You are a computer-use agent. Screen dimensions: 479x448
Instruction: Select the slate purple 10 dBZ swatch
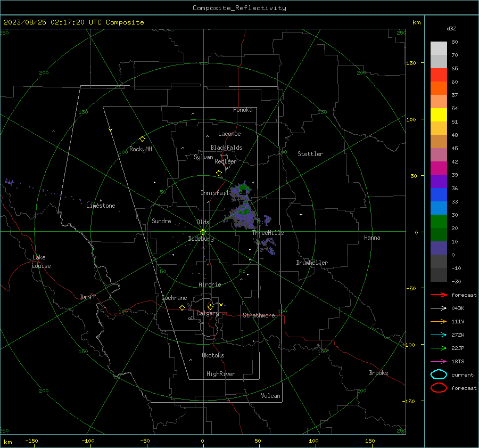(439, 248)
